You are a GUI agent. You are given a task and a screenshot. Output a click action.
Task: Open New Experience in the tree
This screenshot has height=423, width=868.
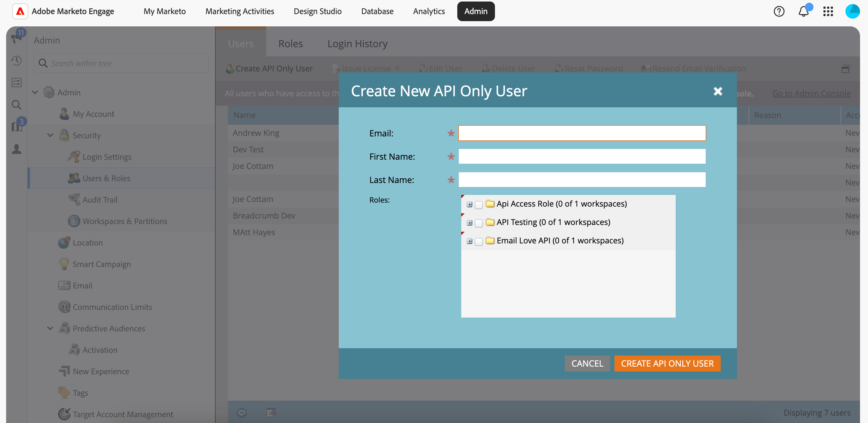[101, 372]
